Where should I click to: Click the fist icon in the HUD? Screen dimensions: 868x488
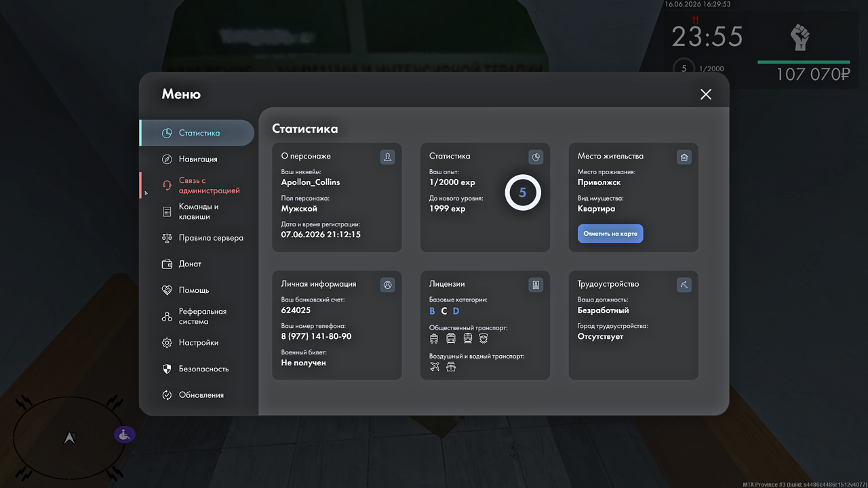[800, 37]
